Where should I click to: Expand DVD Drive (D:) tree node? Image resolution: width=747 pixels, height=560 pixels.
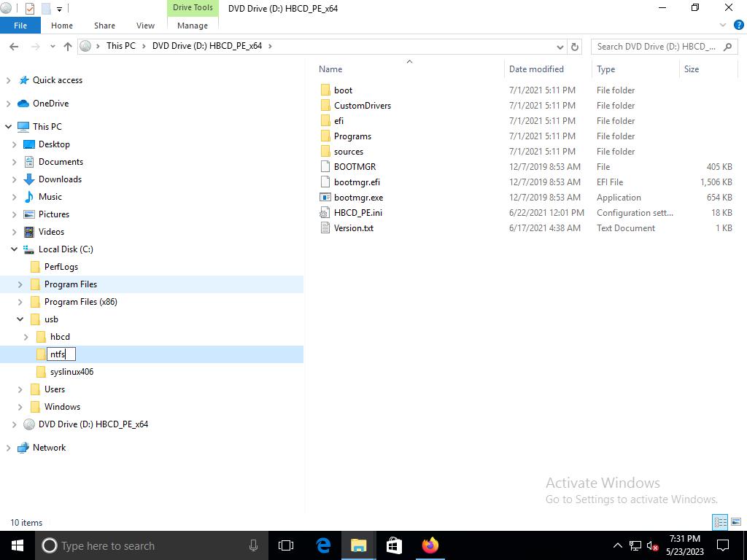click(x=15, y=424)
